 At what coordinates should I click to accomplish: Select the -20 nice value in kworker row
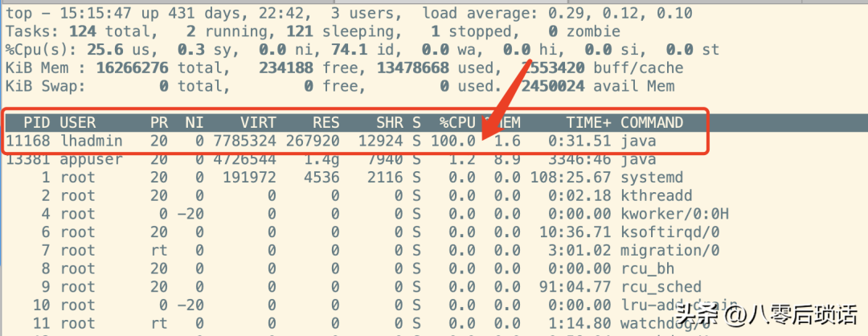(x=190, y=215)
